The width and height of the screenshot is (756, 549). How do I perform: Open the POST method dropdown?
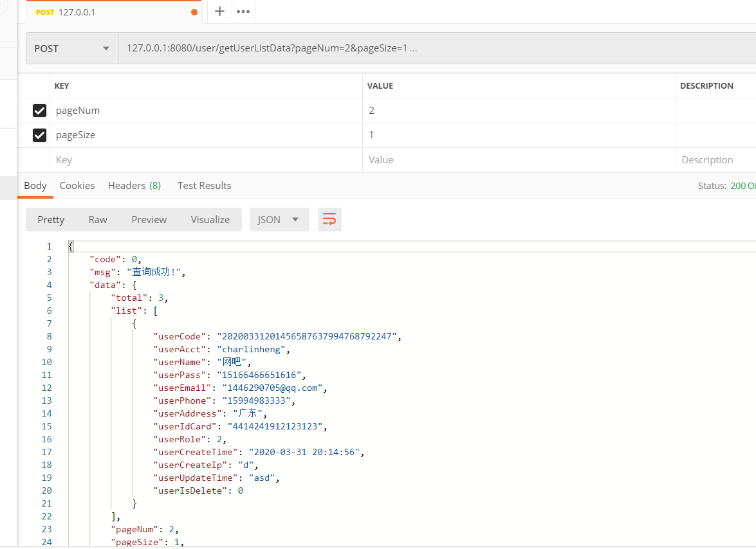pyautogui.click(x=72, y=48)
